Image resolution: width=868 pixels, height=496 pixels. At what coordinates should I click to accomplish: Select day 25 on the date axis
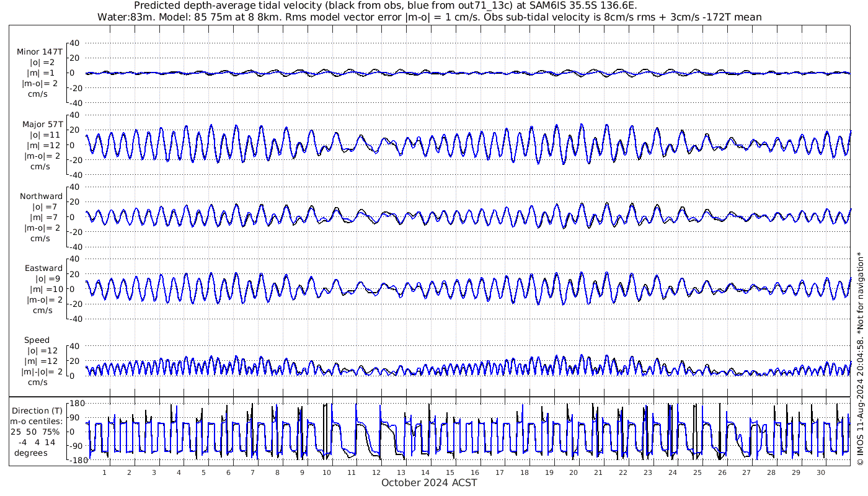coord(697,472)
